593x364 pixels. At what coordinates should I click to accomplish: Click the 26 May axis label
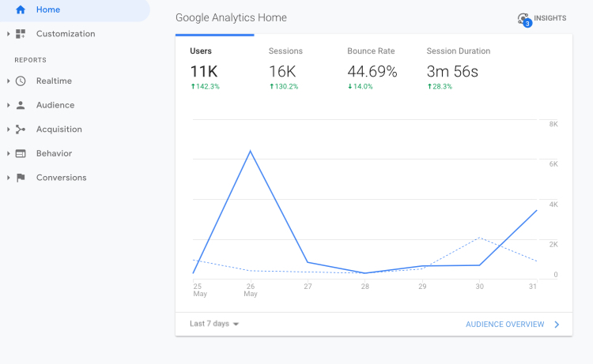pos(251,290)
